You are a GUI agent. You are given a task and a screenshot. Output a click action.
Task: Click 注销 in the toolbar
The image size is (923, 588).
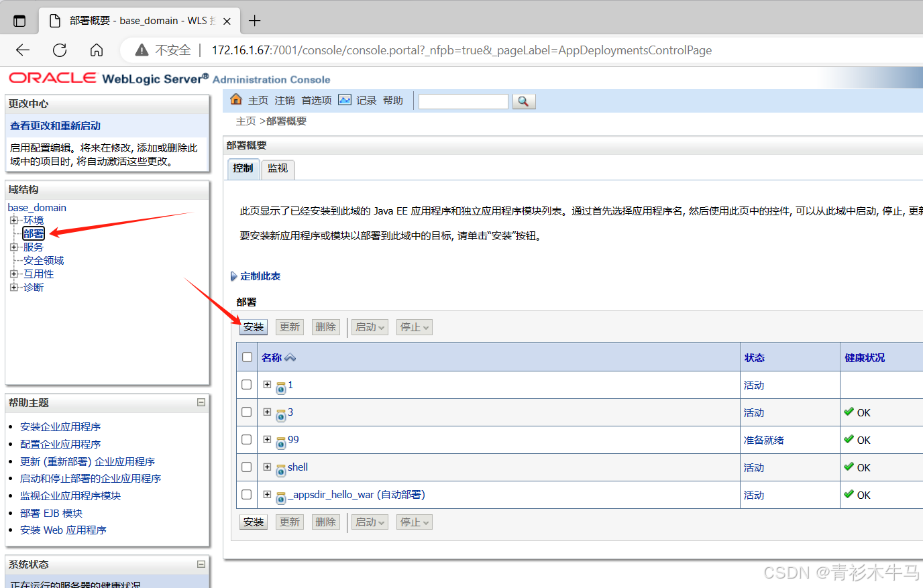(284, 101)
